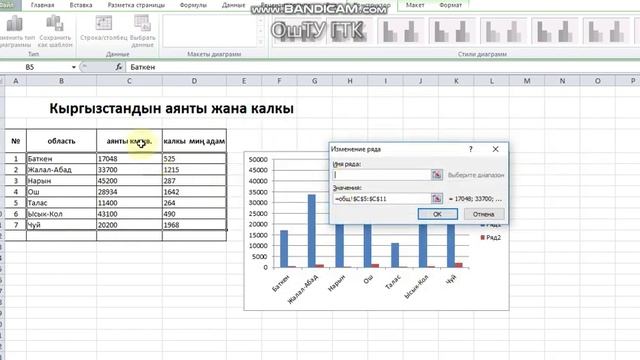The height and width of the screenshot is (360, 640).
Task: Select the sixth chart style thumbnail
Action: click(x=555, y=31)
